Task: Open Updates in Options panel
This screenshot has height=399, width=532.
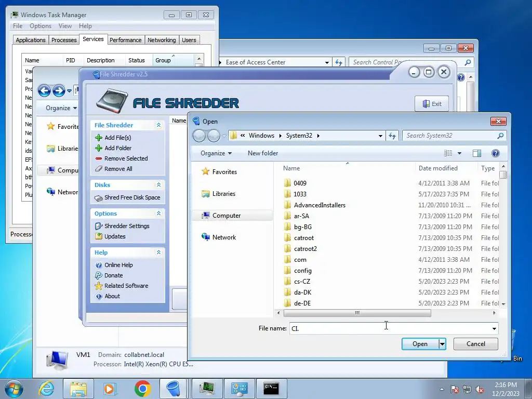Action: click(x=115, y=236)
